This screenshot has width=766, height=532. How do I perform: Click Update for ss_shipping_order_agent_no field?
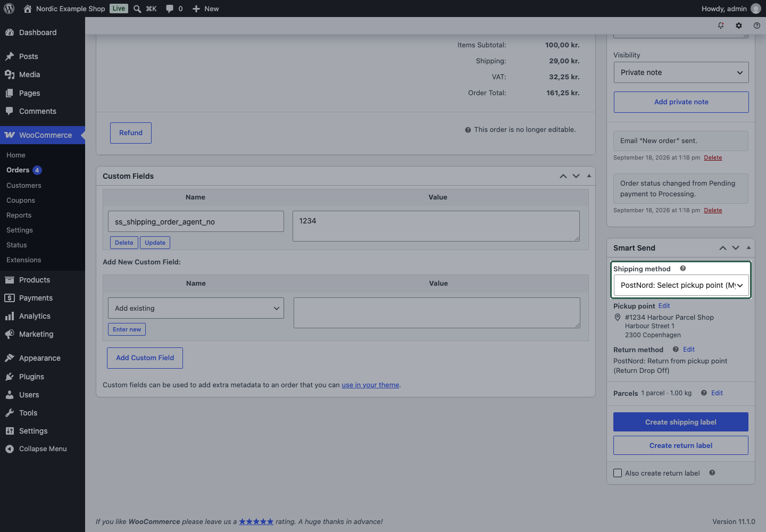[x=155, y=243]
